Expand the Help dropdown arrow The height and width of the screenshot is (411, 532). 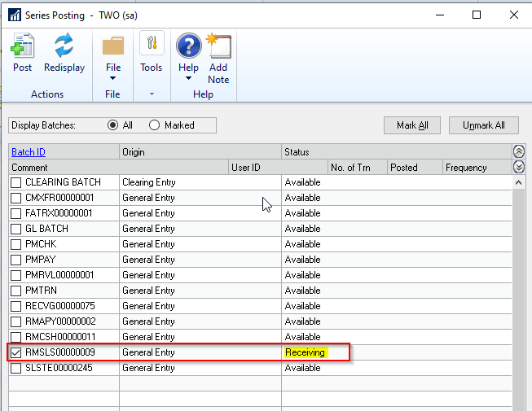coord(188,79)
